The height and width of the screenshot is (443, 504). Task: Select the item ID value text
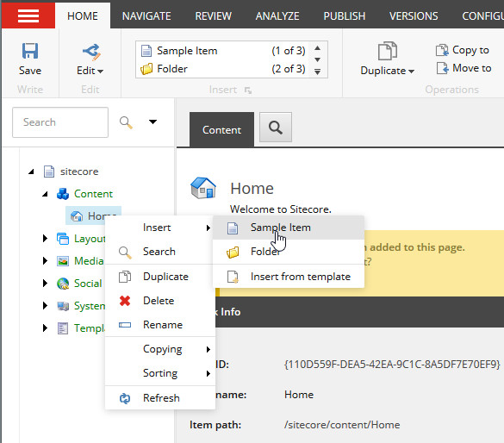pos(392,365)
